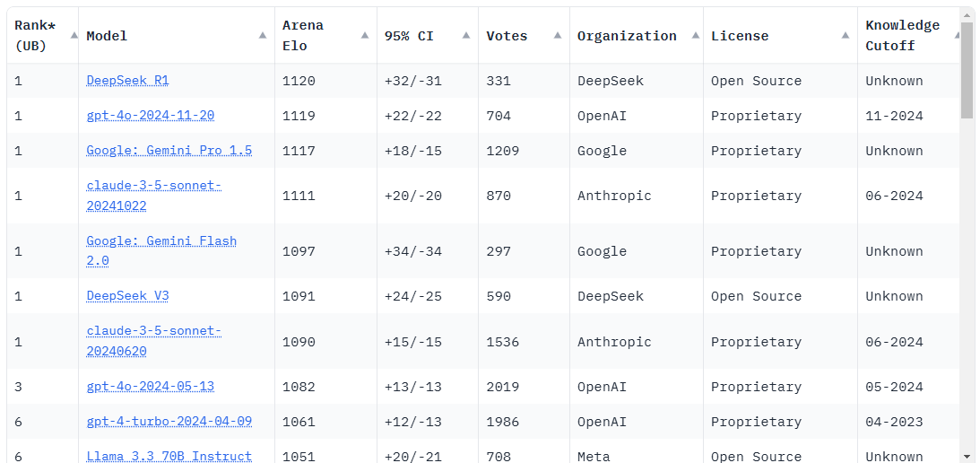
Task: Sort by Knowledge Cutoff column arrow
Action: tap(956, 36)
